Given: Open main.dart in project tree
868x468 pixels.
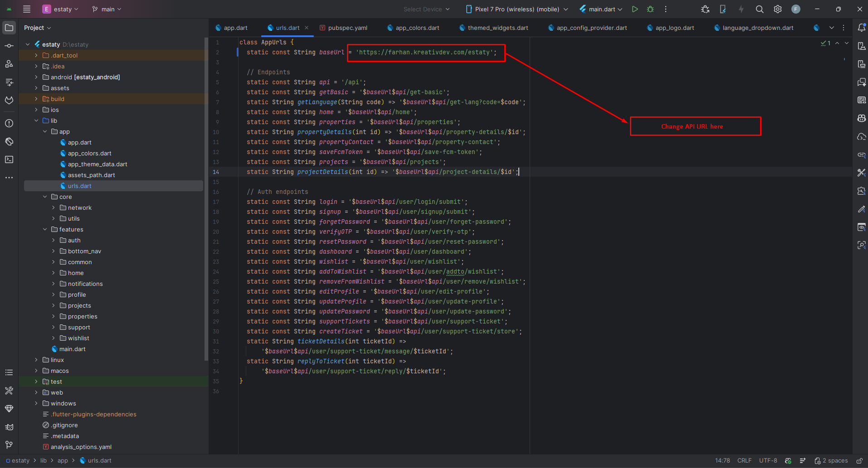Looking at the screenshot, I should point(72,349).
